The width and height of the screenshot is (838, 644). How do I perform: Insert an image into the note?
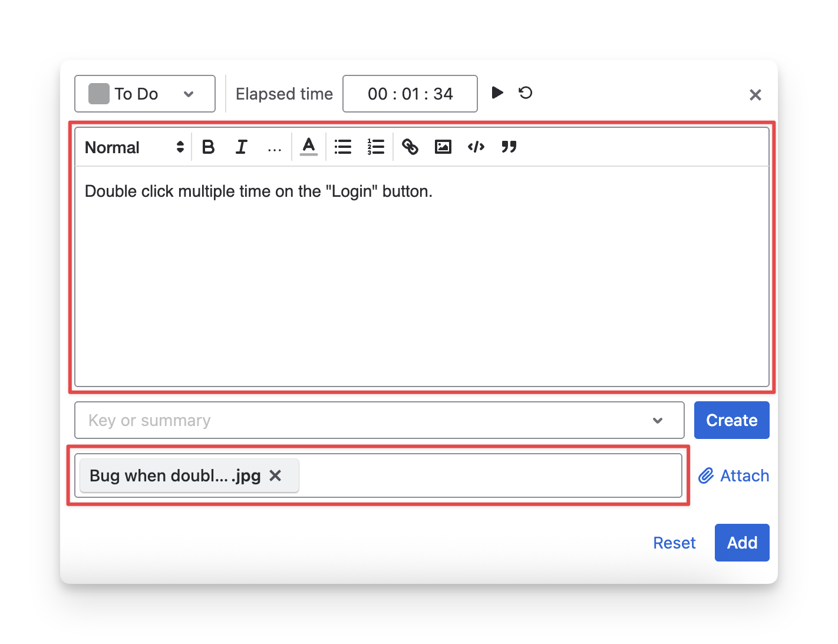443,147
